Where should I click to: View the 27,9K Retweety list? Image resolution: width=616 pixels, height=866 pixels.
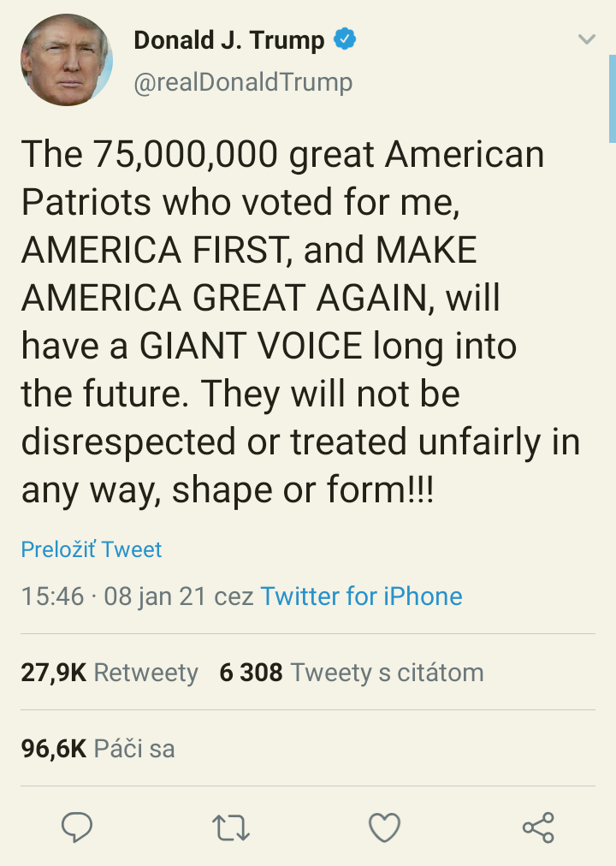[x=110, y=673]
